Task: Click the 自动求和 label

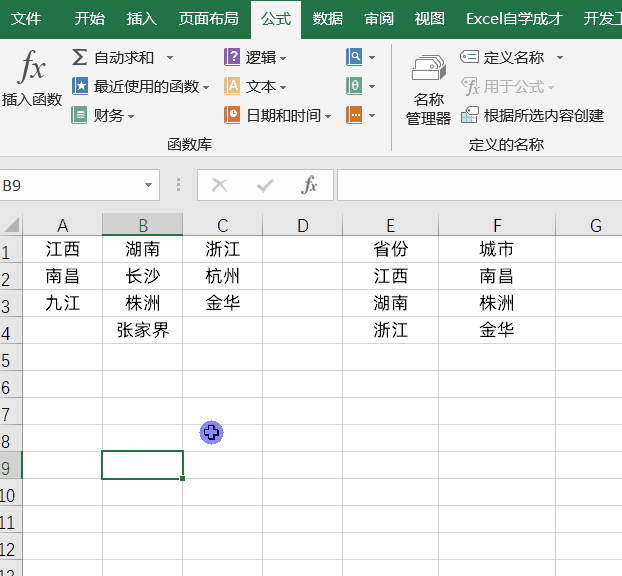Action: (x=124, y=58)
